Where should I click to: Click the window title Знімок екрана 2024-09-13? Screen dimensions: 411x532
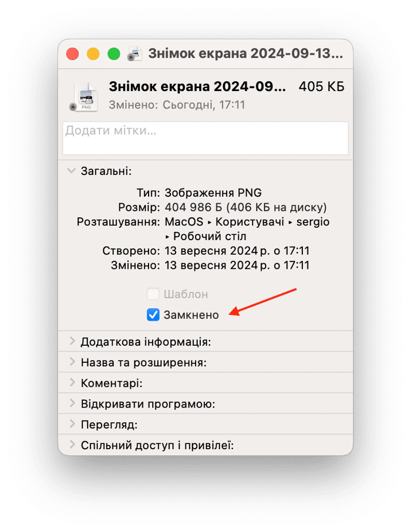pyautogui.click(x=245, y=53)
